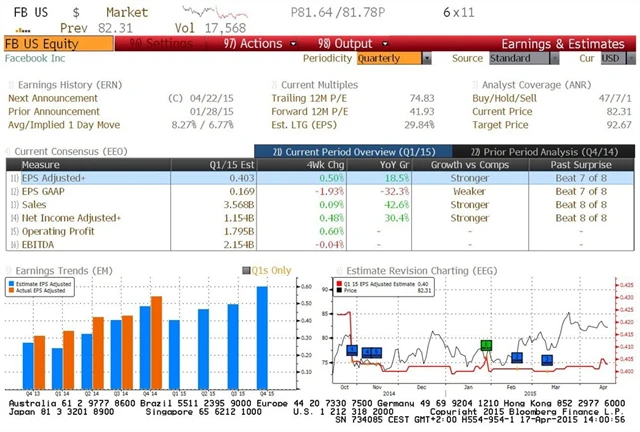Image resolution: width=640 pixels, height=432 pixels.
Task: Click the Analyst Coverage (ANR) section icon
Action: click(476, 84)
